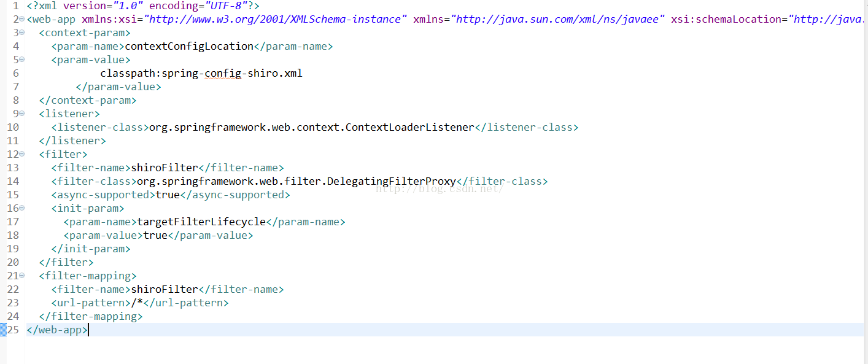
Task: Click the javaee xmlns URL value
Action: pyautogui.click(x=559, y=19)
